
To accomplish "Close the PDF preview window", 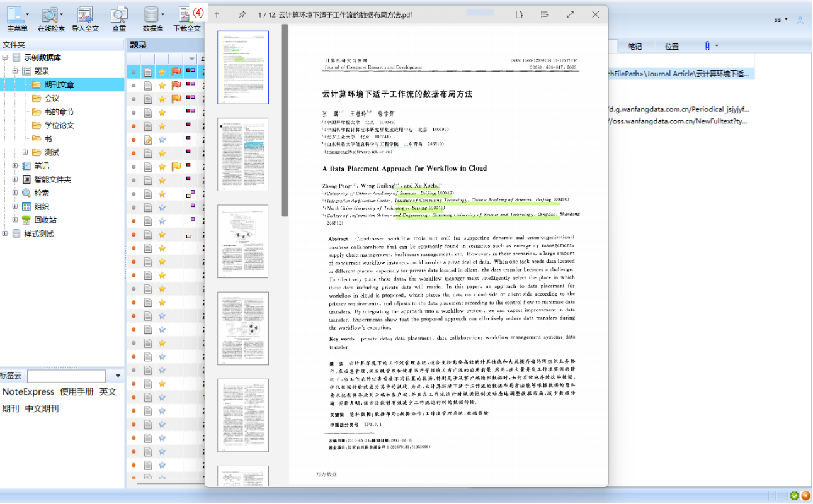I will pos(596,14).
